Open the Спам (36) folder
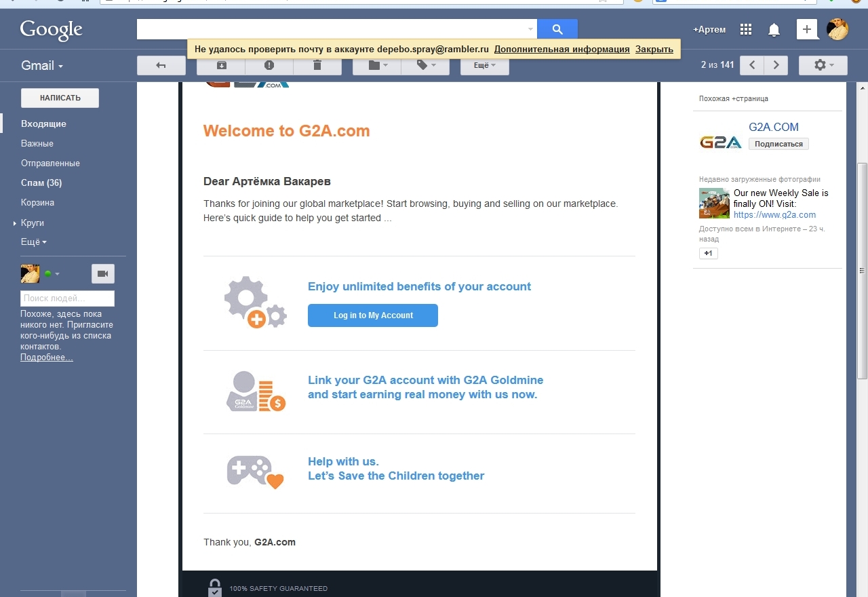Image resolution: width=868 pixels, height=597 pixels. coord(41,182)
